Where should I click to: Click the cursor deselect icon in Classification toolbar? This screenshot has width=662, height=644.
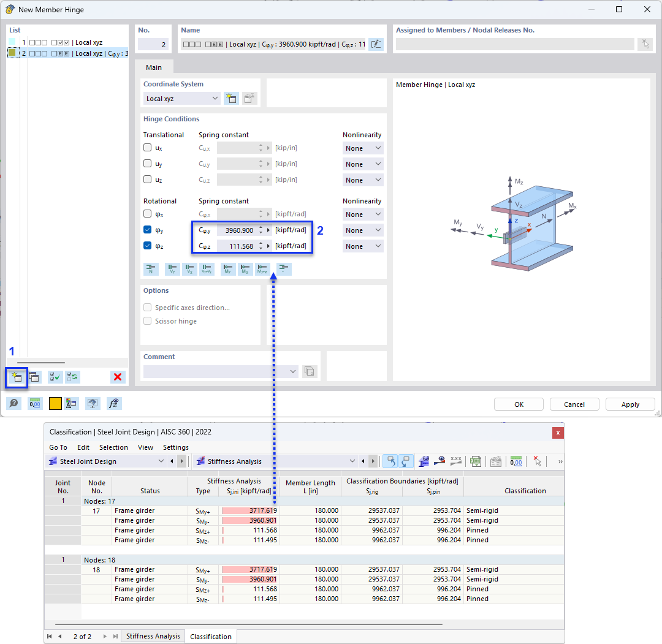(x=537, y=461)
